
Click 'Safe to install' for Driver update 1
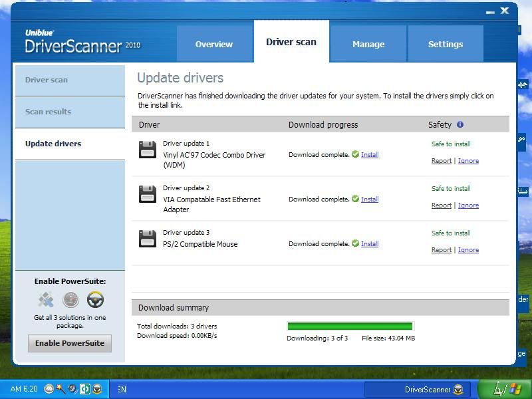point(451,144)
